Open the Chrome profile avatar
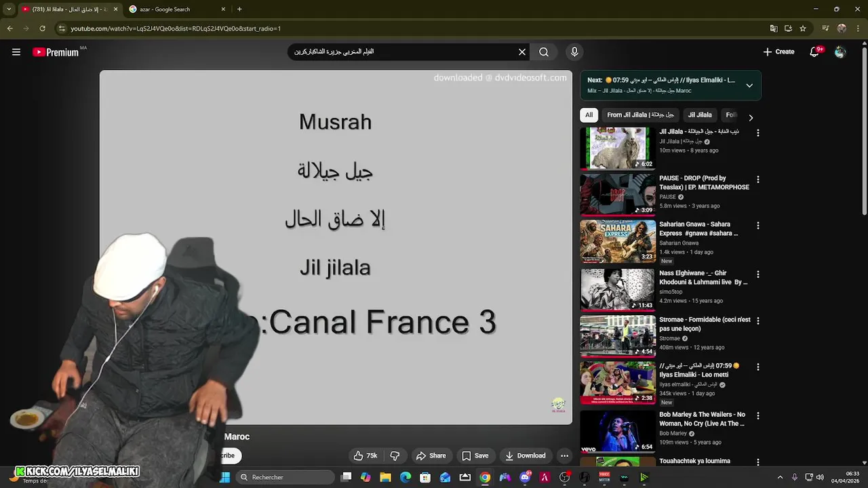The height and width of the screenshot is (488, 868). point(842,28)
